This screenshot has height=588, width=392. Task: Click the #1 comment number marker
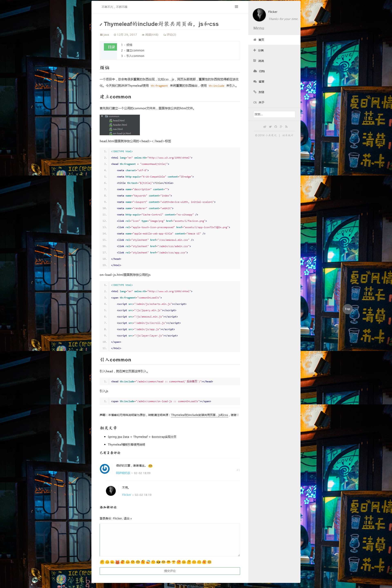(238, 470)
